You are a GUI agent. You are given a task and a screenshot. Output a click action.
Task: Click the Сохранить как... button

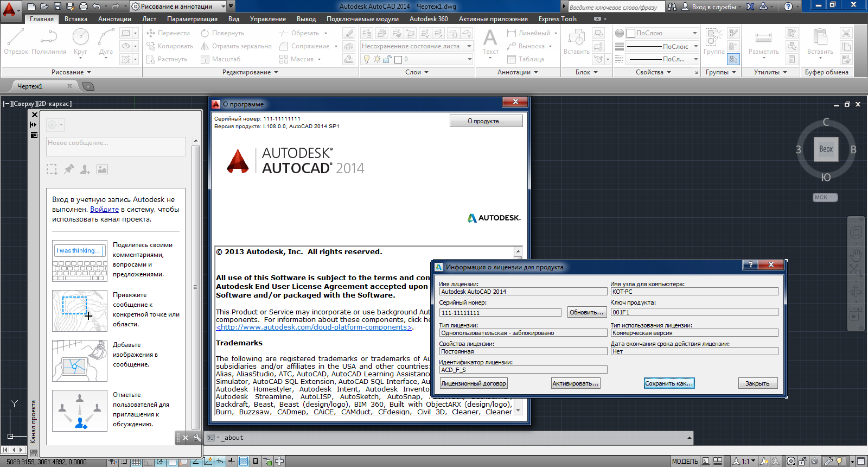(669, 383)
